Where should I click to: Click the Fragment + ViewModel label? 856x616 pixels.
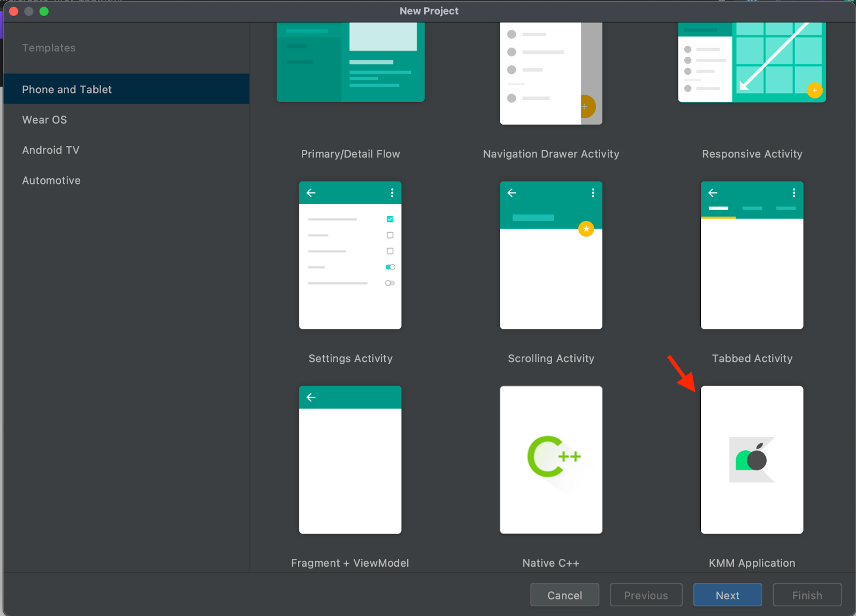click(350, 563)
